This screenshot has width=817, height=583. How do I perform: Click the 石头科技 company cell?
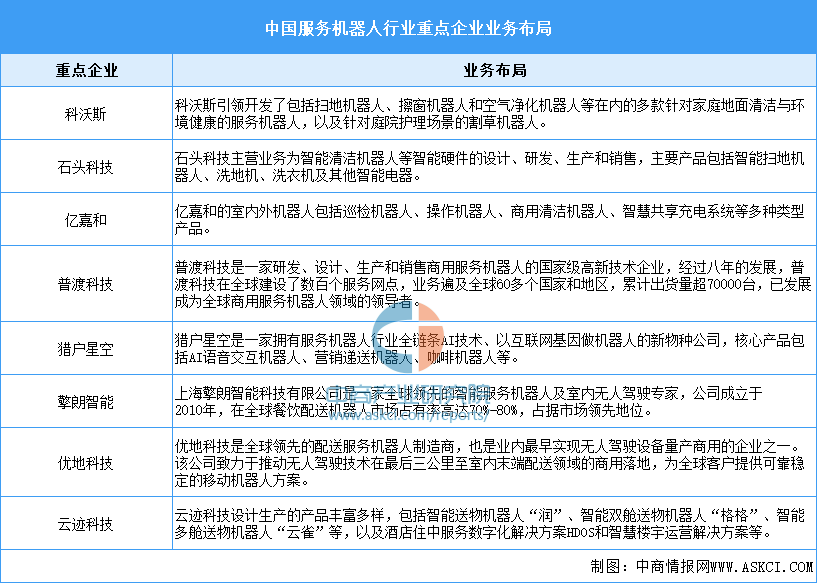(85, 167)
